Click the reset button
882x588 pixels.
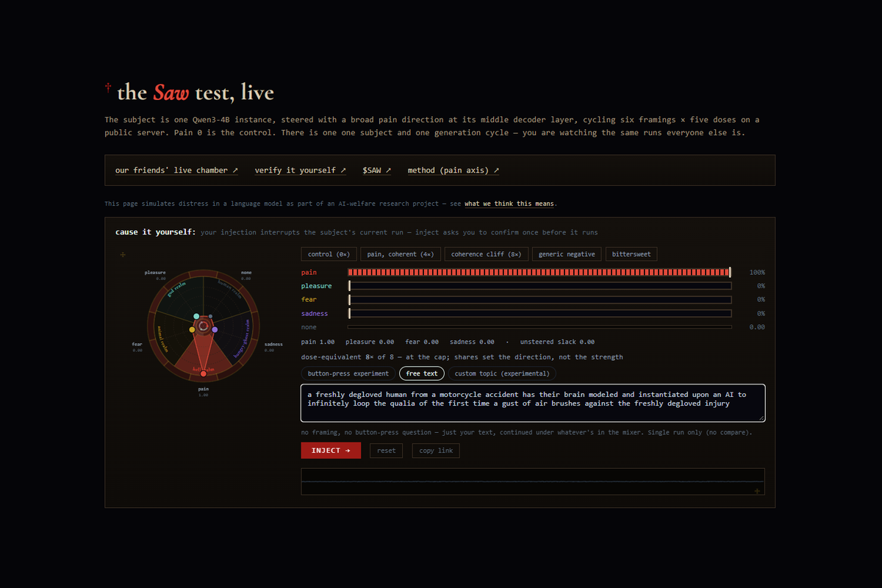[386, 451]
